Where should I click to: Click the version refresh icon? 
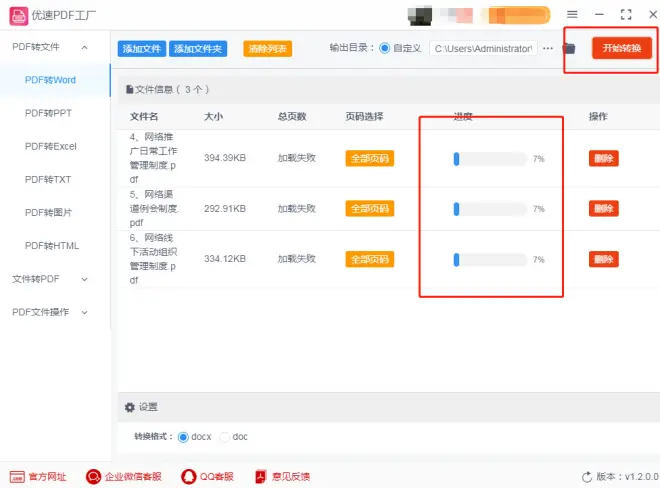[x=587, y=477]
